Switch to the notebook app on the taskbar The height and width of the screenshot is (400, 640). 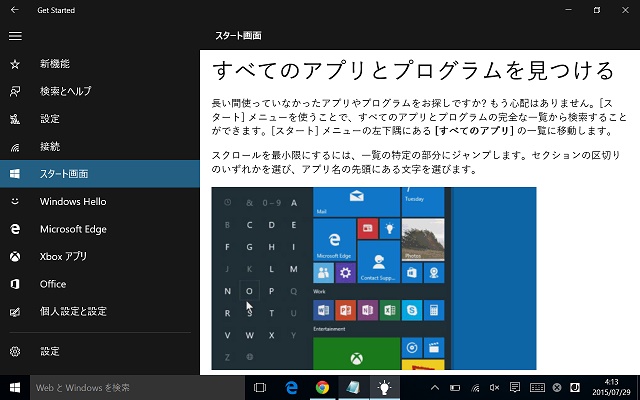[353, 387]
